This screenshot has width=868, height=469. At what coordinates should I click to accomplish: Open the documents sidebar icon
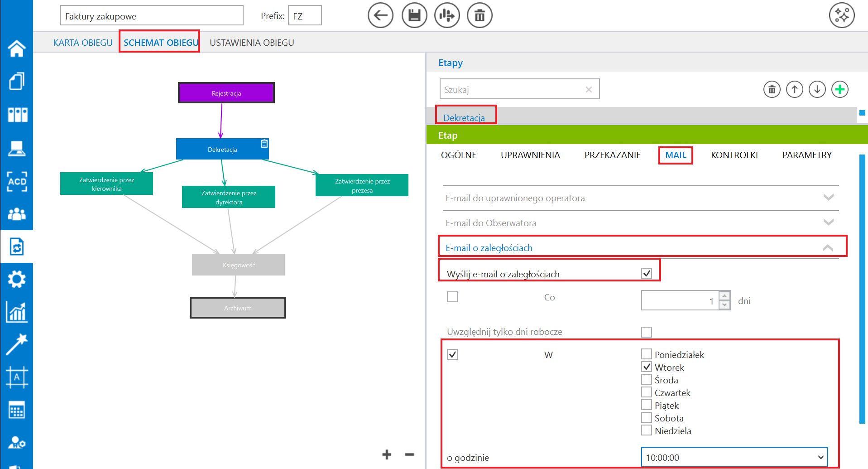[x=17, y=82]
